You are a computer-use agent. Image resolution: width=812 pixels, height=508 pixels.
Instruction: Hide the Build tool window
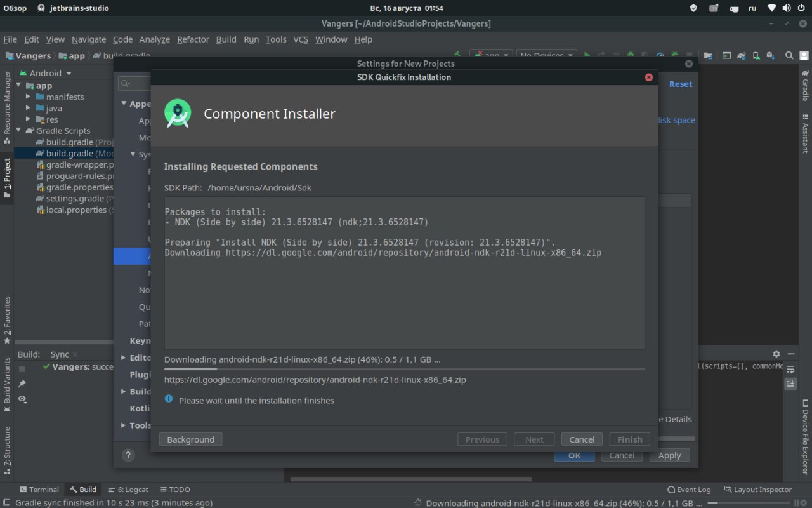pyautogui.click(x=792, y=354)
